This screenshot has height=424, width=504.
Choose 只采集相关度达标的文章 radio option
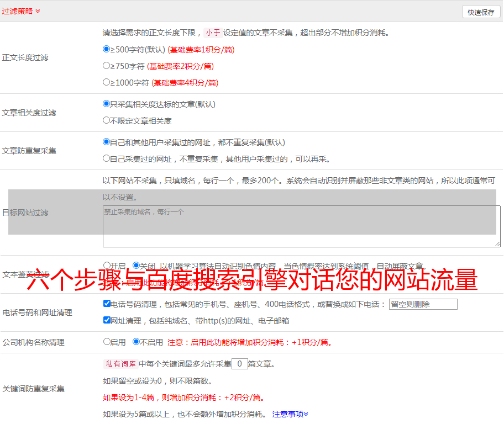pos(107,104)
